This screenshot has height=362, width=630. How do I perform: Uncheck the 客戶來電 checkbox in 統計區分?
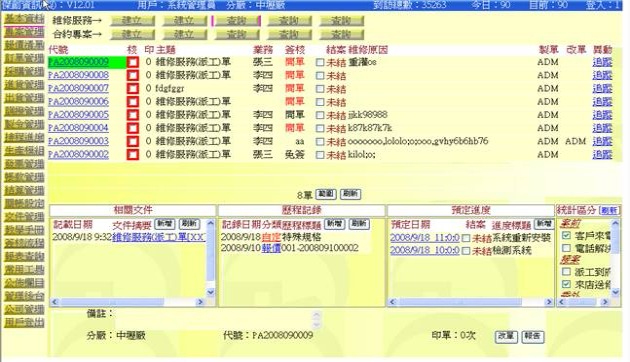566,235
